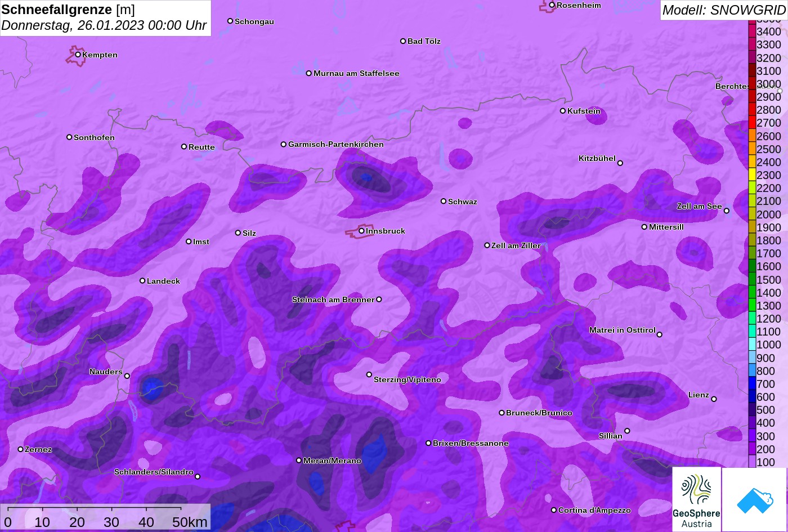Pick the cyan 1000 legend swatch
788x532 pixels.
pyautogui.click(x=752, y=345)
